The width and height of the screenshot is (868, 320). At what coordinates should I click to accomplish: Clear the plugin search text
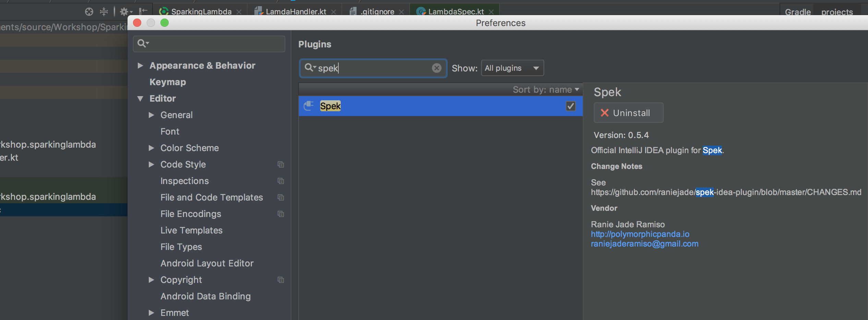[x=436, y=68]
